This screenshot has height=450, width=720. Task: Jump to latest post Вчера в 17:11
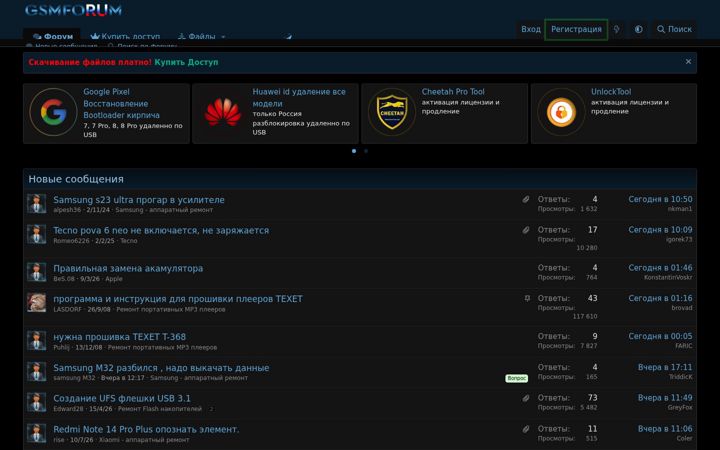coord(665,367)
